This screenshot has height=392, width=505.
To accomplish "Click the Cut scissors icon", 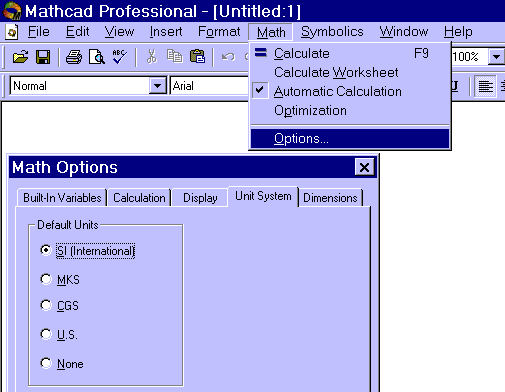I will (152, 57).
